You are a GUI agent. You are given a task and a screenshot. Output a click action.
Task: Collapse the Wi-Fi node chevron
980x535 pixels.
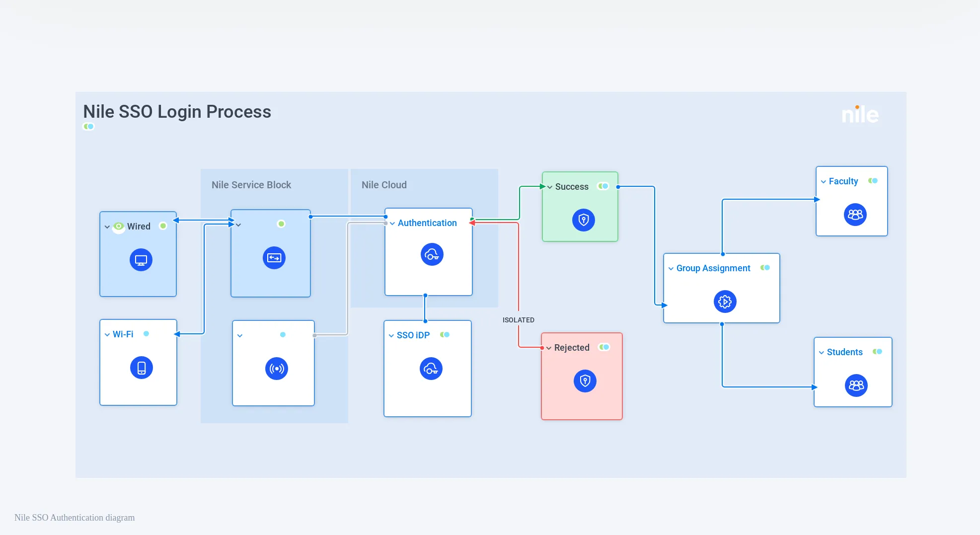pos(107,335)
